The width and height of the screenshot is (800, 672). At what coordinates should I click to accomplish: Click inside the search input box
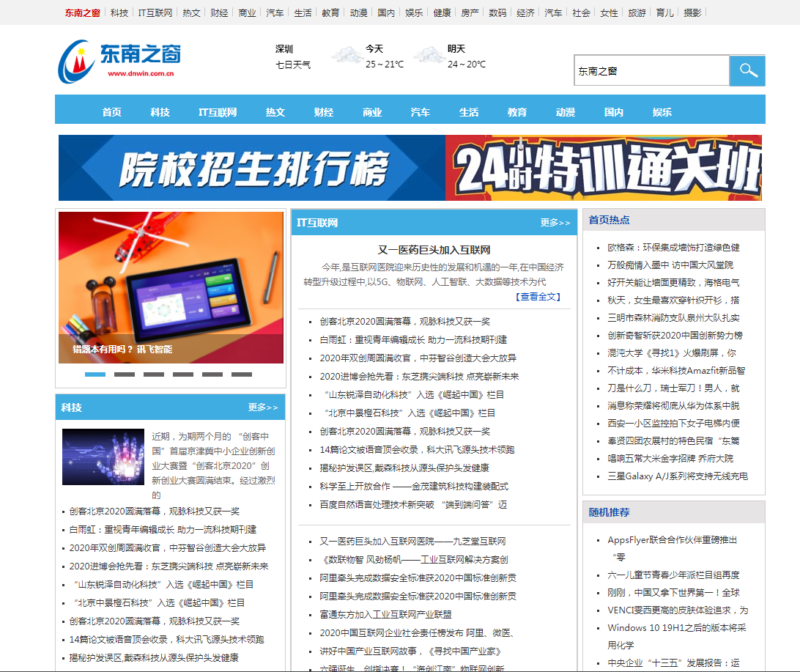[x=651, y=70]
